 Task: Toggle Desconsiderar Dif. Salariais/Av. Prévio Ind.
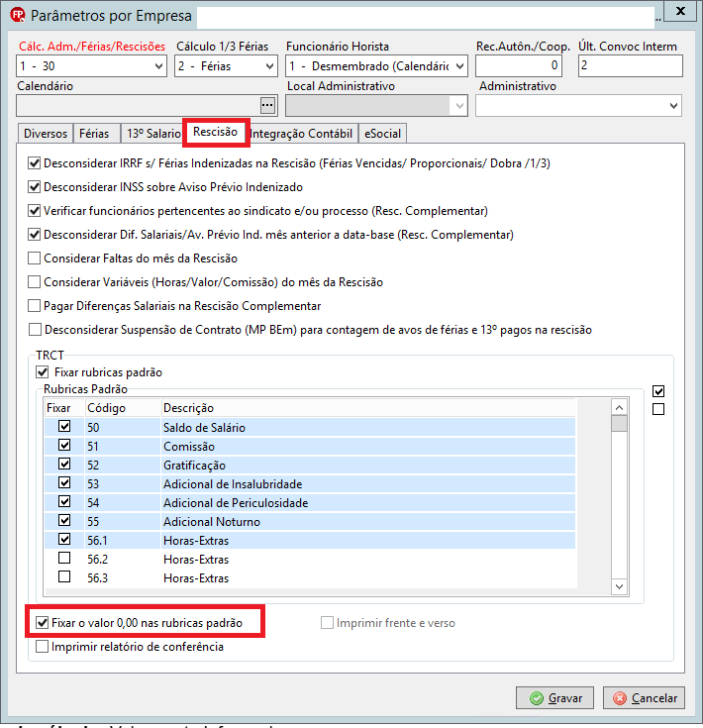pyautogui.click(x=34, y=235)
